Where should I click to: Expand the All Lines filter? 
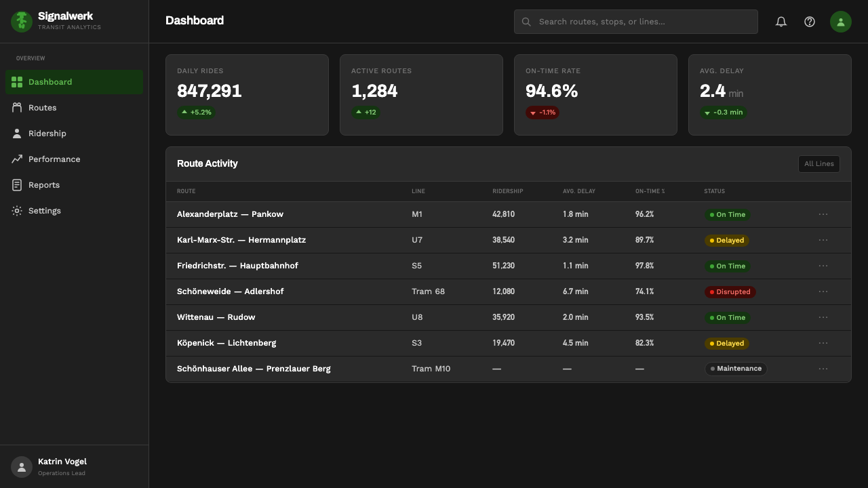(819, 164)
